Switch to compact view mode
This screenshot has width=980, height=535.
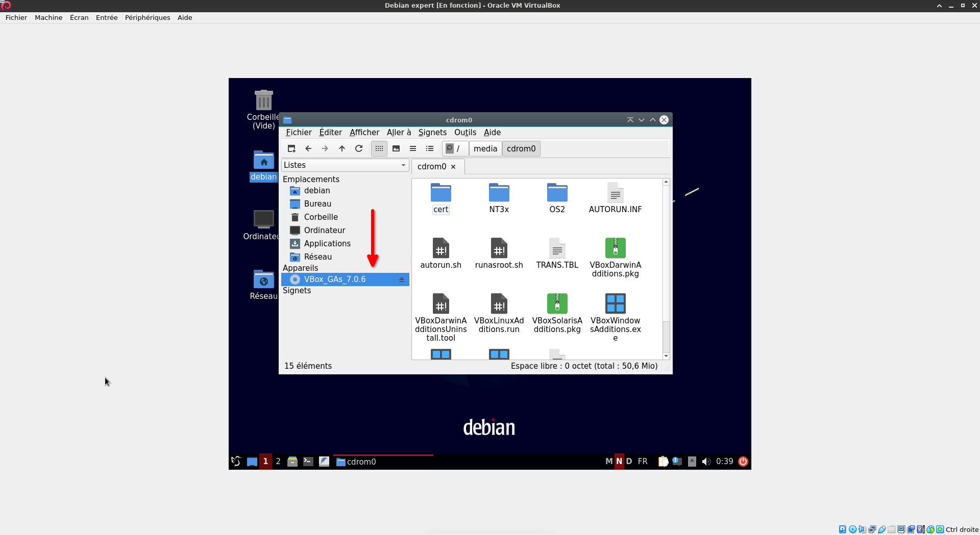(x=413, y=148)
